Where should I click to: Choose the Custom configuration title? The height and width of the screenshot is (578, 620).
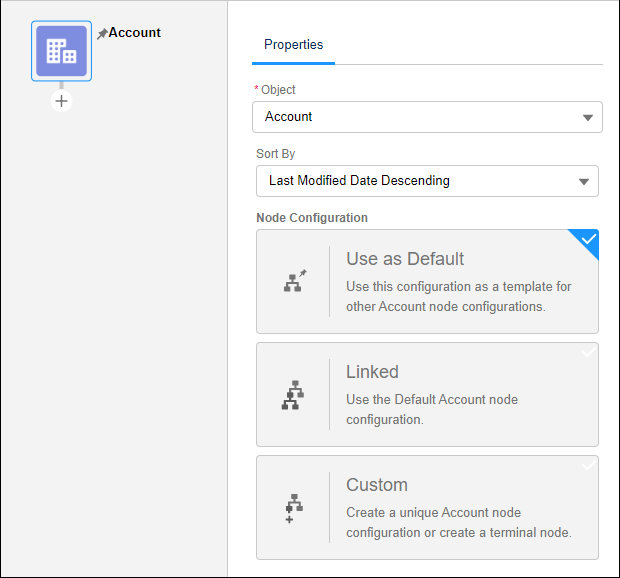tap(376, 485)
